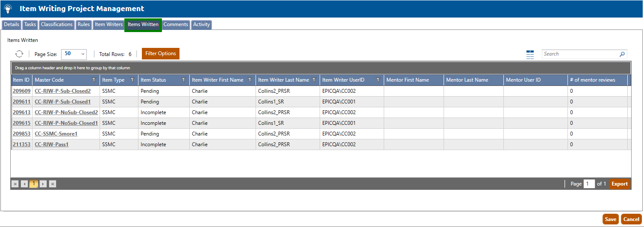The width and height of the screenshot is (644, 227).
Task: Go to the first page arrow
Action: 15,184
